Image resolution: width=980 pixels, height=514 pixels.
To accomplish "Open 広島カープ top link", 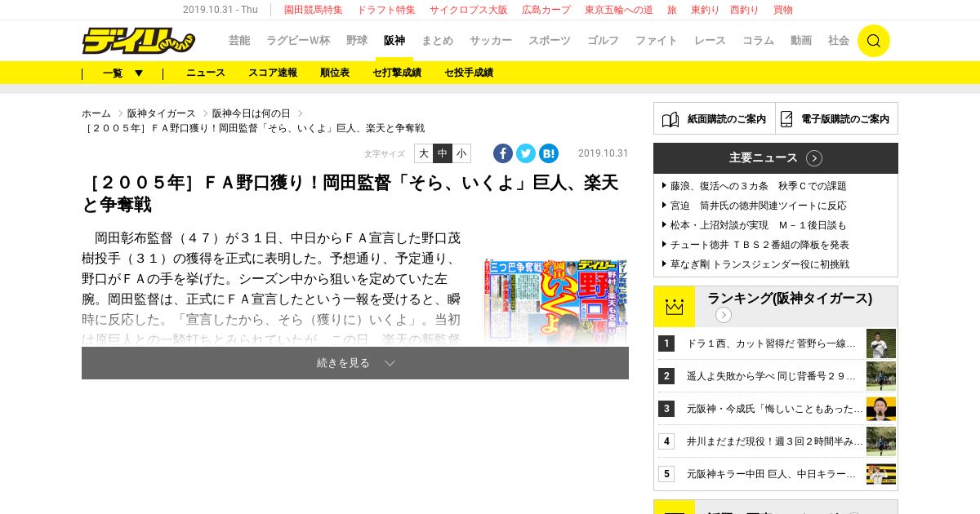I will pos(546,10).
